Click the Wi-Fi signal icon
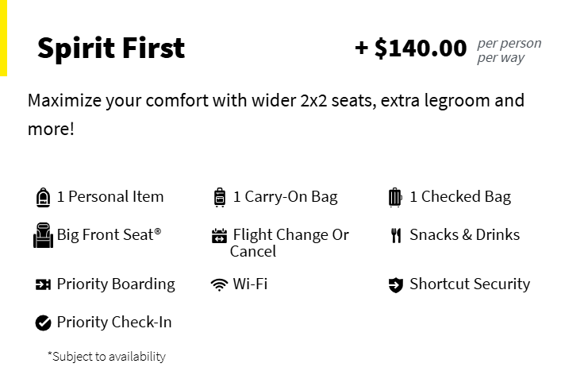Image resolution: width=588 pixels, height=375 pixels. [219, 285]
